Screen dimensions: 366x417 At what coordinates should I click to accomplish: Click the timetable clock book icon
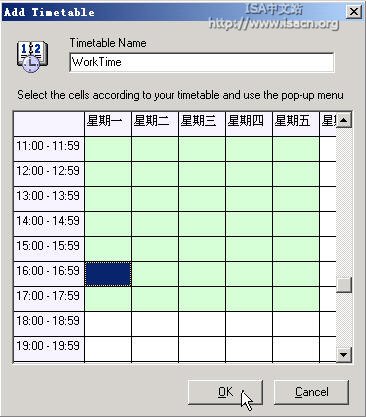[32, 57]
